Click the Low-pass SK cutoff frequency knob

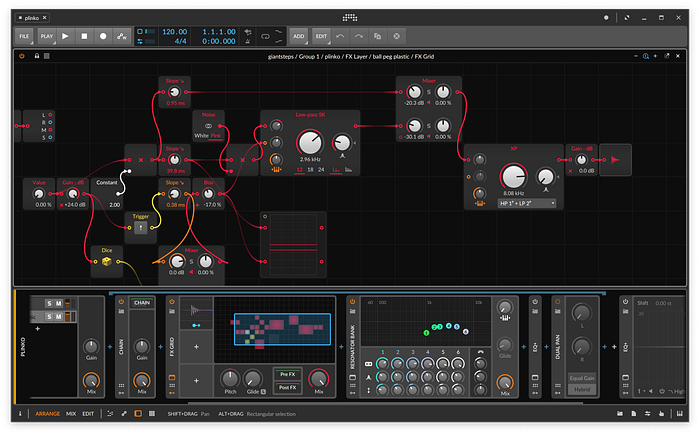[310, 143]
